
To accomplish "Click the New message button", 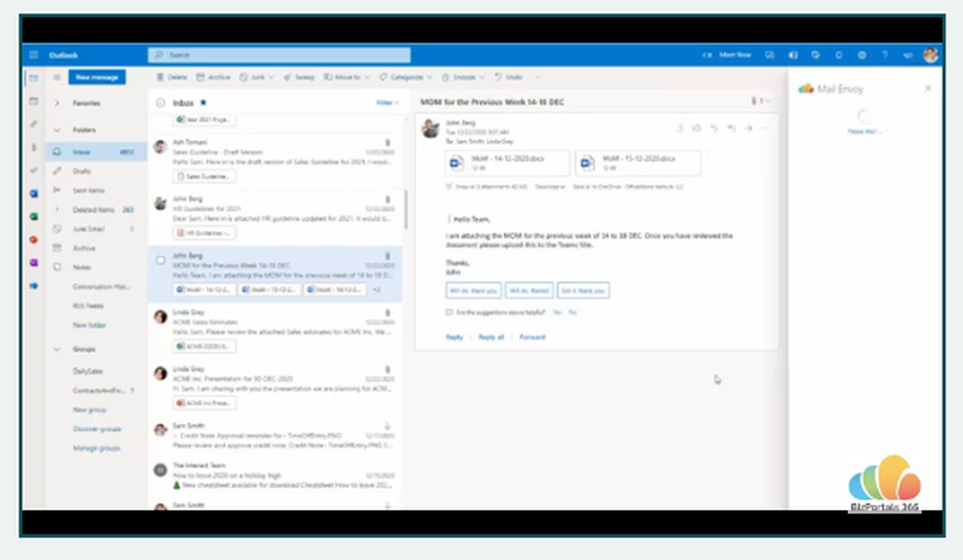I will click(96, 77).
